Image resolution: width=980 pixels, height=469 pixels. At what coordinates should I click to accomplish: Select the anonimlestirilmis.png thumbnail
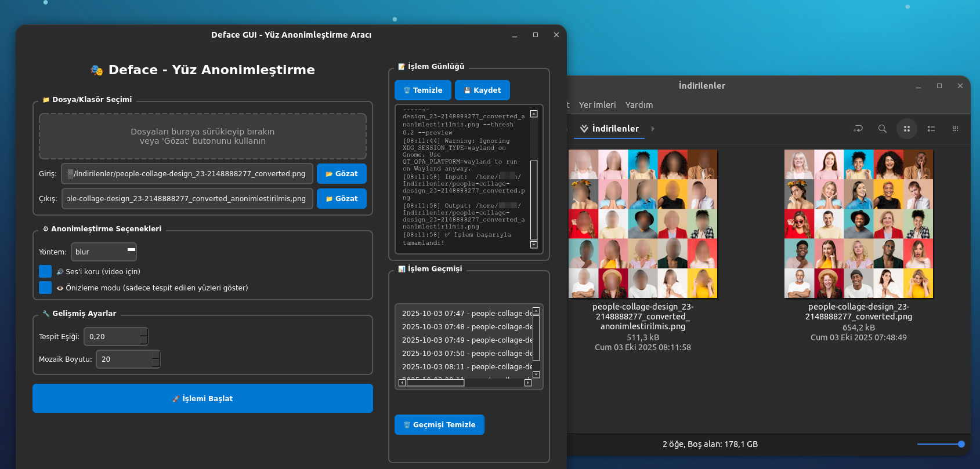[x=643, y=224]
